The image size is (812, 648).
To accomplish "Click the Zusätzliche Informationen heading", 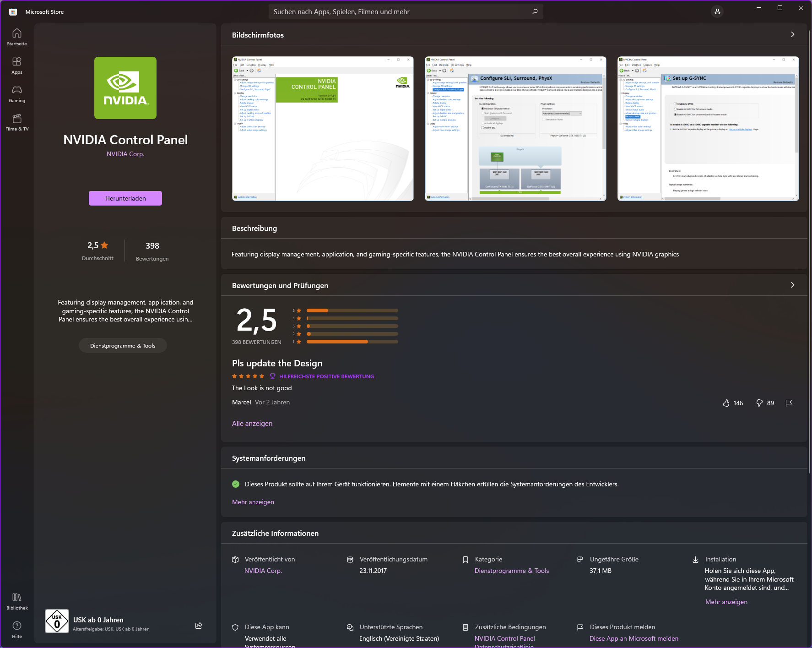I will [275, 533].
